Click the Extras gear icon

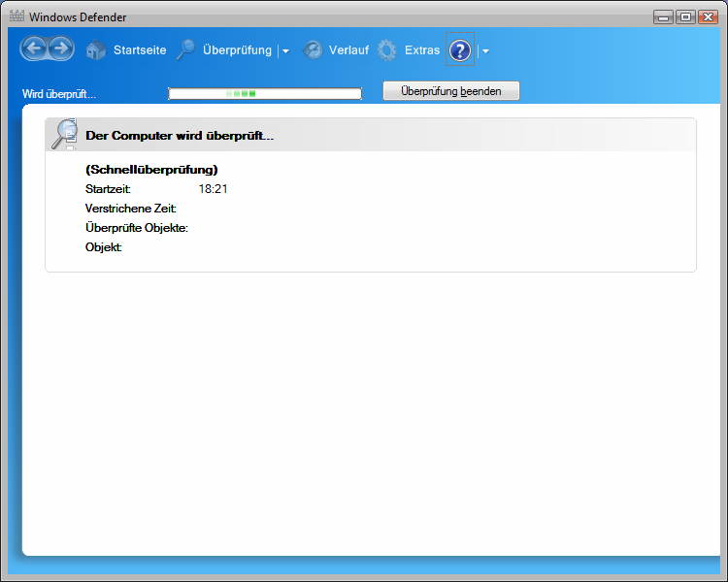coord(387,50)
